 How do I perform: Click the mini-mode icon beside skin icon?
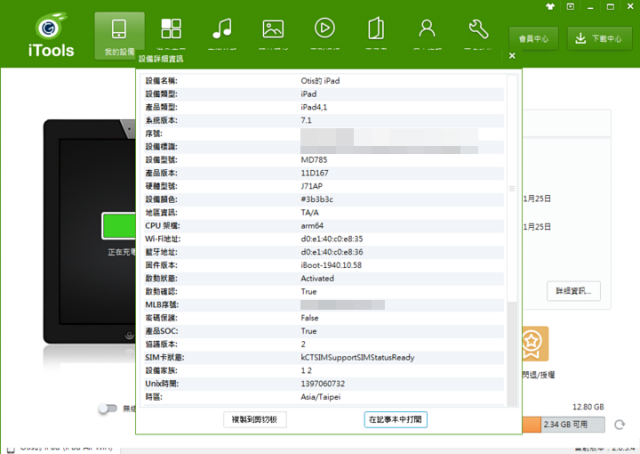click(570, 7)
